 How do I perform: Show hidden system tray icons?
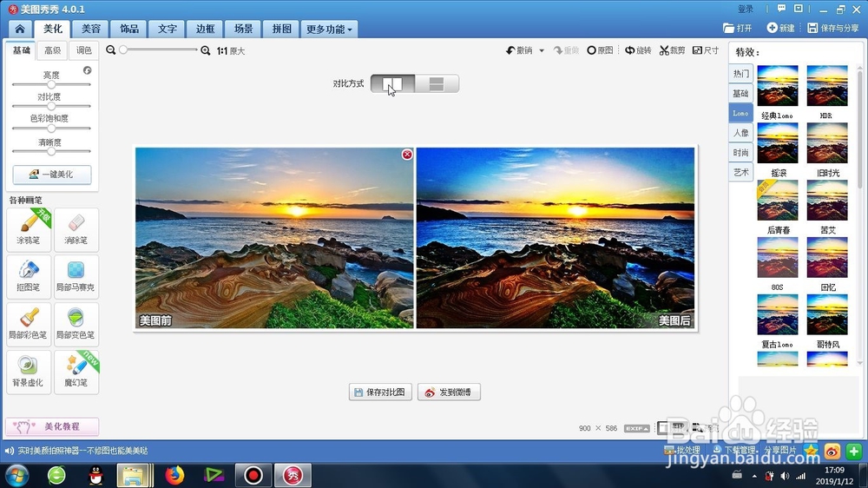(x=754, y=476)
